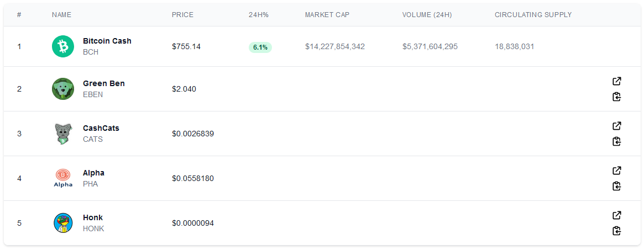Select the EBEN ticker text
The image size is (644, 250).
[x=93, y=95]
